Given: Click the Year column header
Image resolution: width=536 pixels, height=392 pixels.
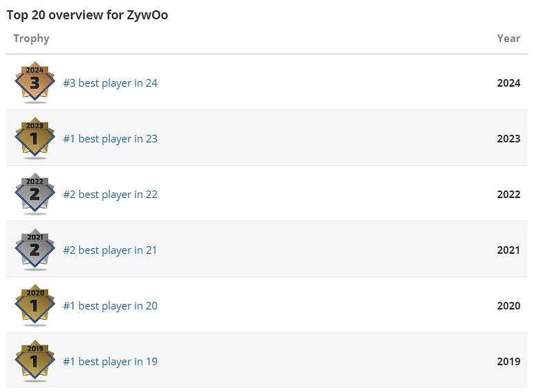Looking at the screenshot, I should click(508, 39).
